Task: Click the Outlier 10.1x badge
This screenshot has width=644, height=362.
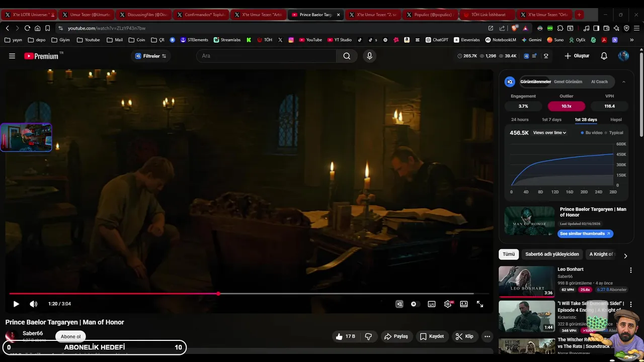Action: pyautogui.click(x=567, y=106)
